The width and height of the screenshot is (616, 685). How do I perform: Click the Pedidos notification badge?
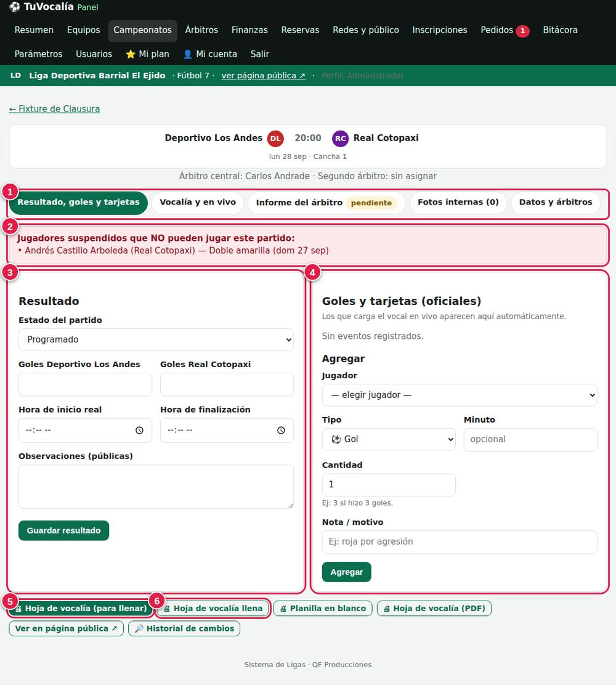(x=522, y=31)
